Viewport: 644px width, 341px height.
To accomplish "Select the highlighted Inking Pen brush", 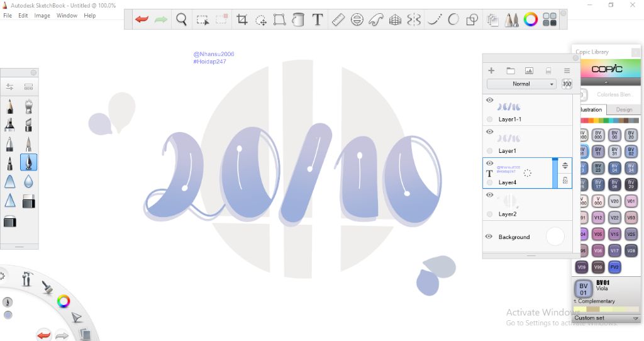I will tap(28, 162).
